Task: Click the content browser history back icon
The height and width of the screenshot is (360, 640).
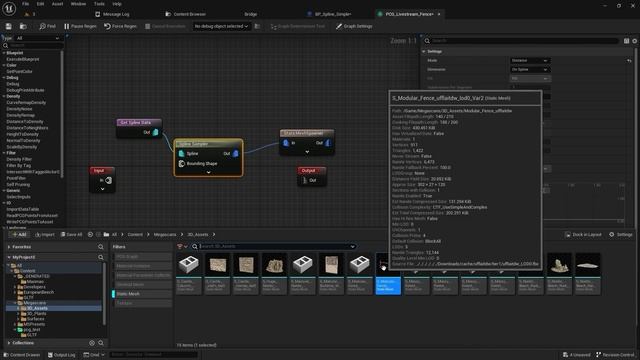Action: point(90,234)
